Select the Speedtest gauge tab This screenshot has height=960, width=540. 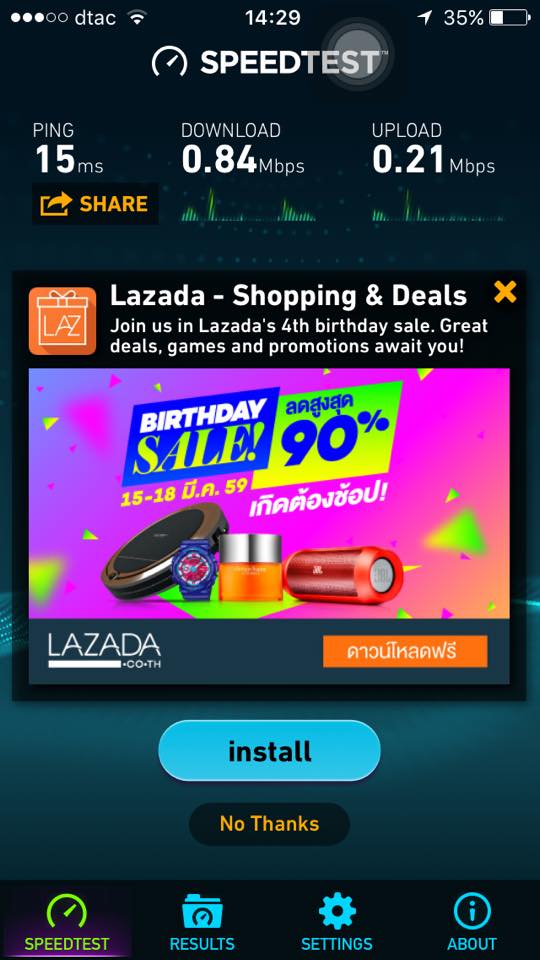(x=67, y=920)
